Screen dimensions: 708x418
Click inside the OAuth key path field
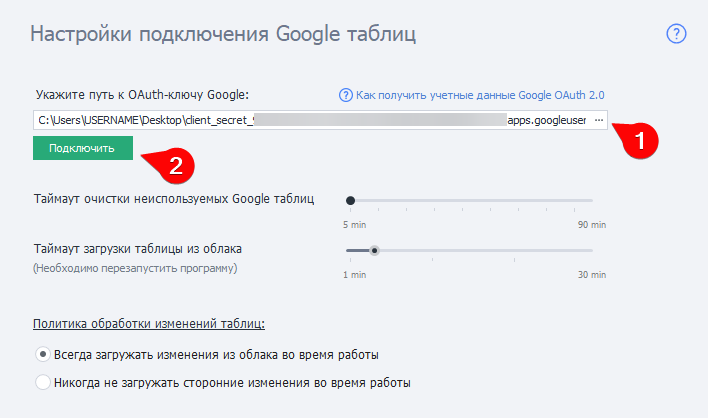[x=300, y=120]
